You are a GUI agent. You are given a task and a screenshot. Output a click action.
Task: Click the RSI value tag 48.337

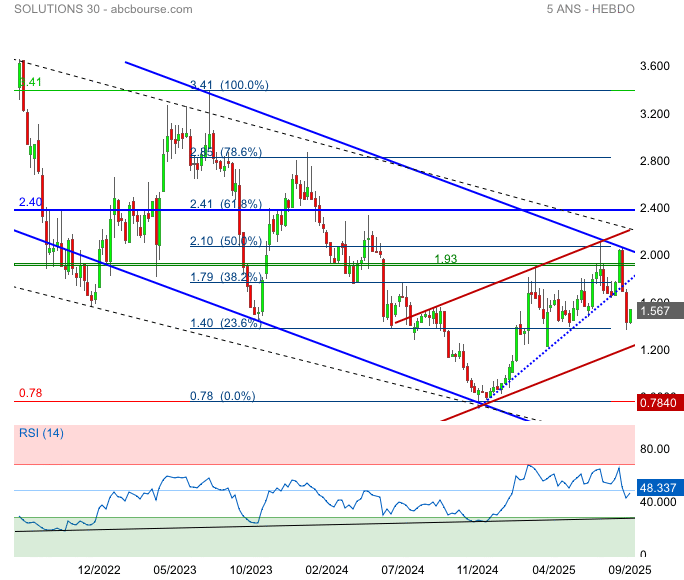pyautogui.click(x=658, y=488)
